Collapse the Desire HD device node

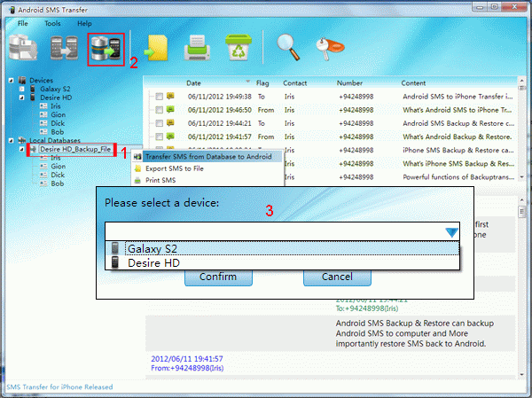21,98
